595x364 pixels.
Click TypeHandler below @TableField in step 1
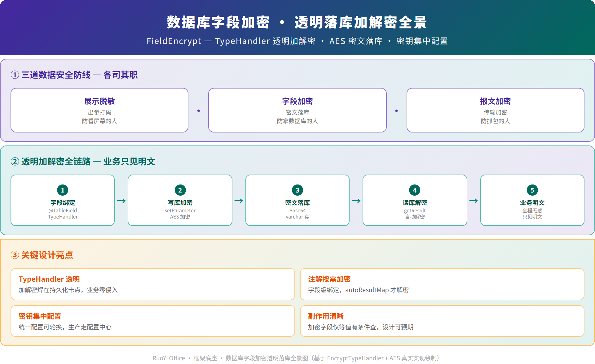(x=63, y=217)
